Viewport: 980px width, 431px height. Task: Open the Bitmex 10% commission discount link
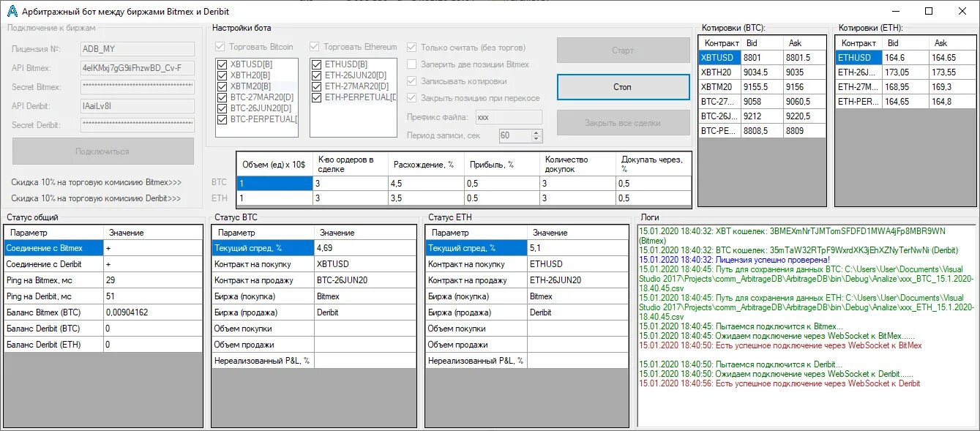click(97, 182)
